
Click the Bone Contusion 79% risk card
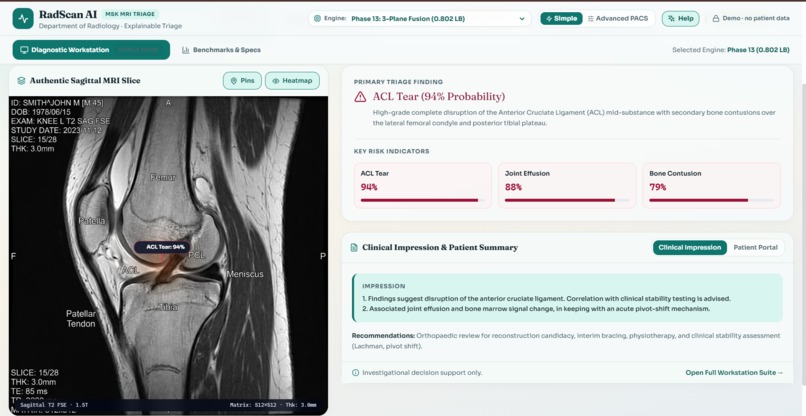(711, 185)
